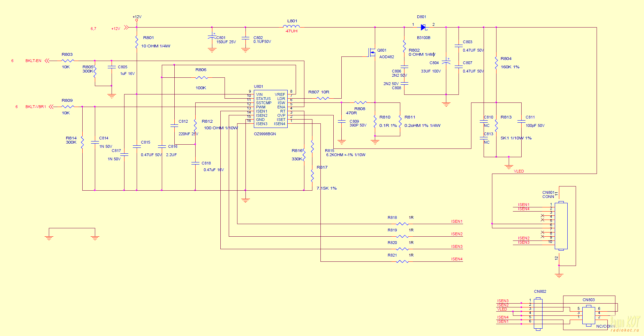Click the '5K1 1/10W 1%' value
644x336 pixels.
pos(516,138)
